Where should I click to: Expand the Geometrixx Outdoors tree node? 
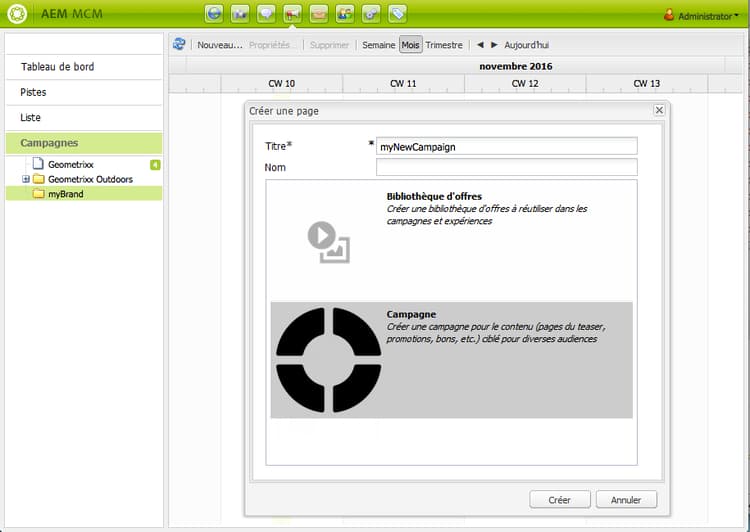pos(26,179)
